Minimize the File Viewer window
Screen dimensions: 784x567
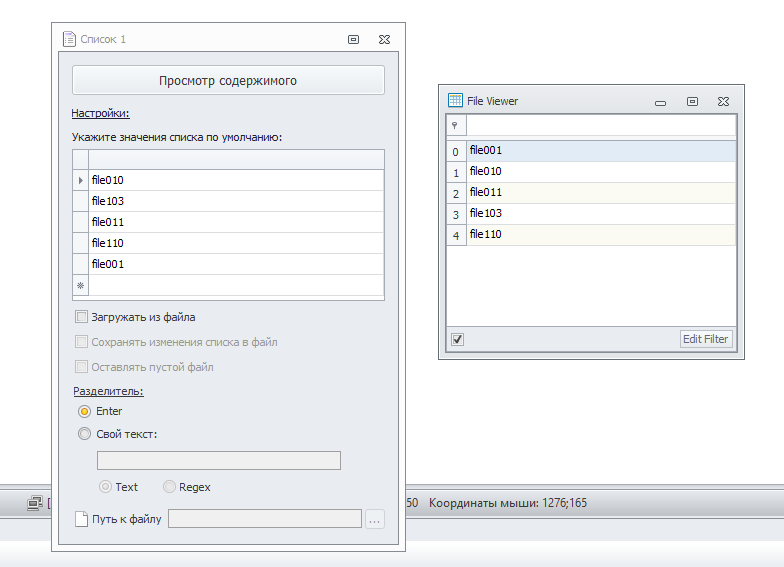point(660,101)
